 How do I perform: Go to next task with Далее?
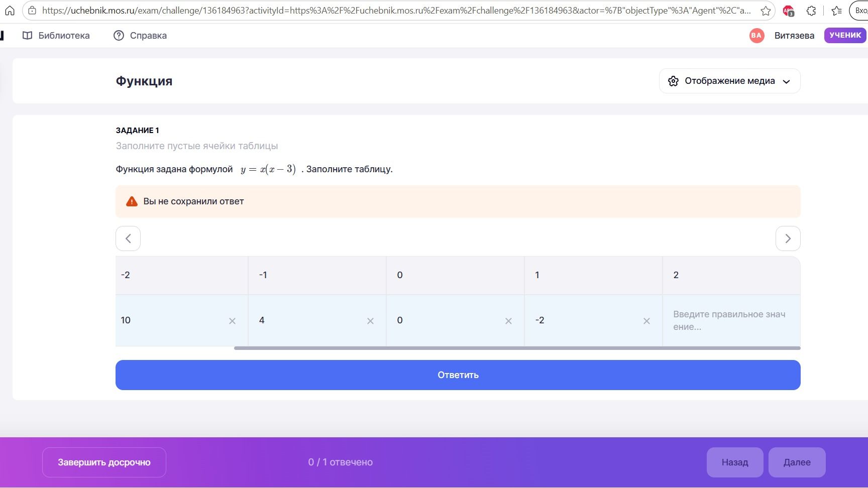pos(797,462)
